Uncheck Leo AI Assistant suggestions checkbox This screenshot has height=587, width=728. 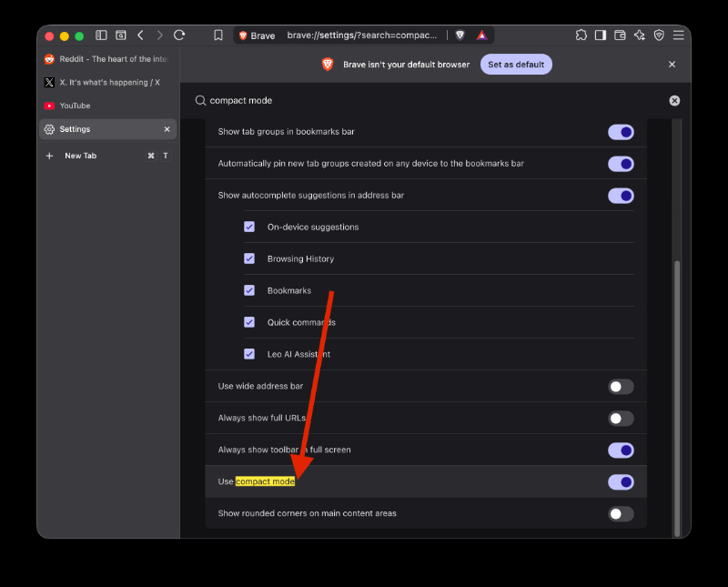coord(249,354)
